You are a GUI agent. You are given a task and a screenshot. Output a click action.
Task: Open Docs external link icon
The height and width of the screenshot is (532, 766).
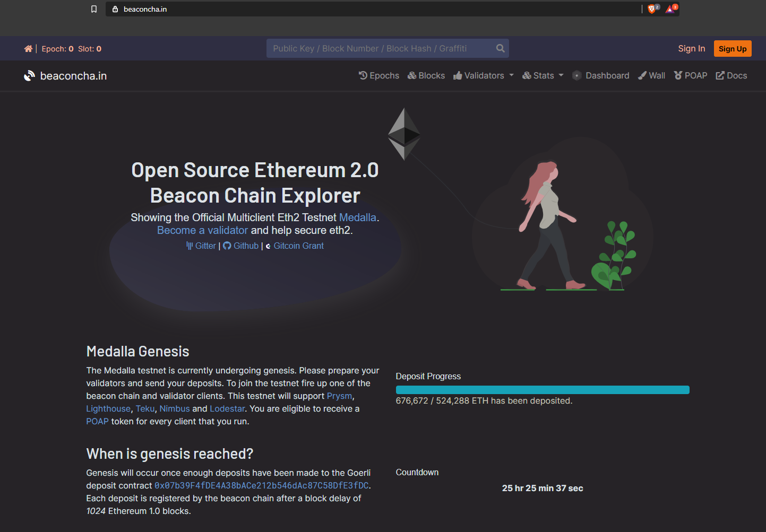[x=720, y=75]
